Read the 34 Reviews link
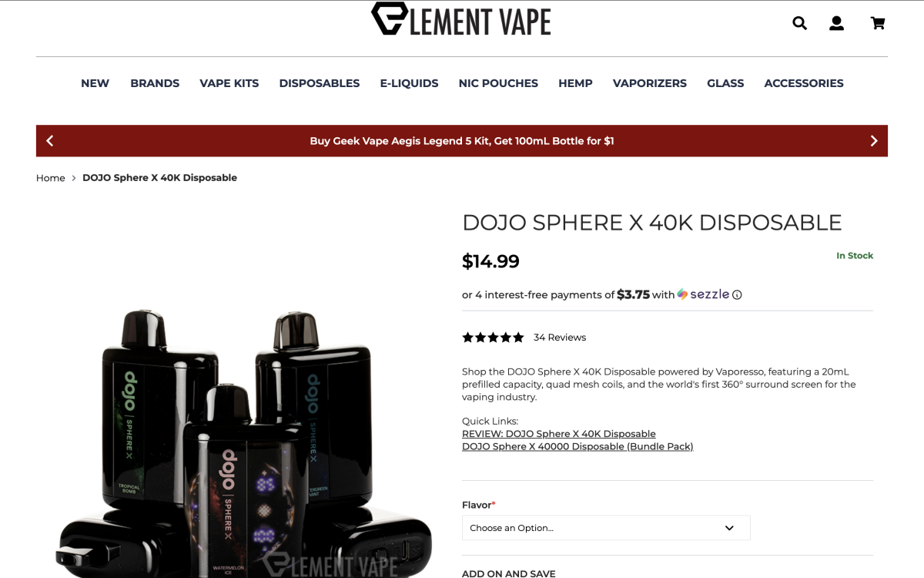The height and width of the screenshot is (578, 924). (560, 338)
